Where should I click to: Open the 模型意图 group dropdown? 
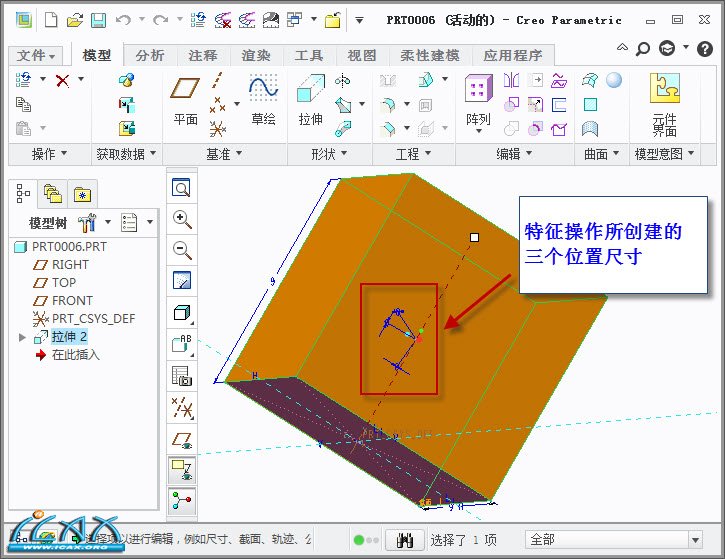[664, 154]
